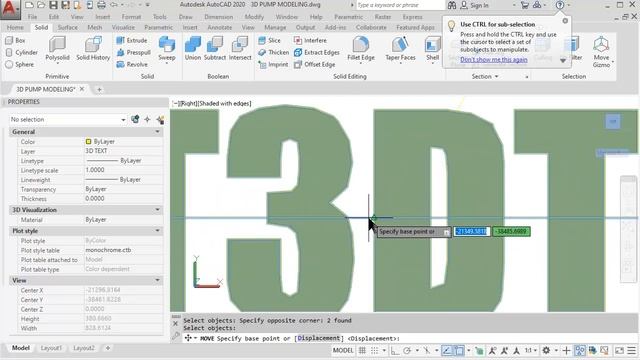The width and height of the screenshot is (640, 360).
Task: Open the Express menu
Action: [x=412, y=17]
